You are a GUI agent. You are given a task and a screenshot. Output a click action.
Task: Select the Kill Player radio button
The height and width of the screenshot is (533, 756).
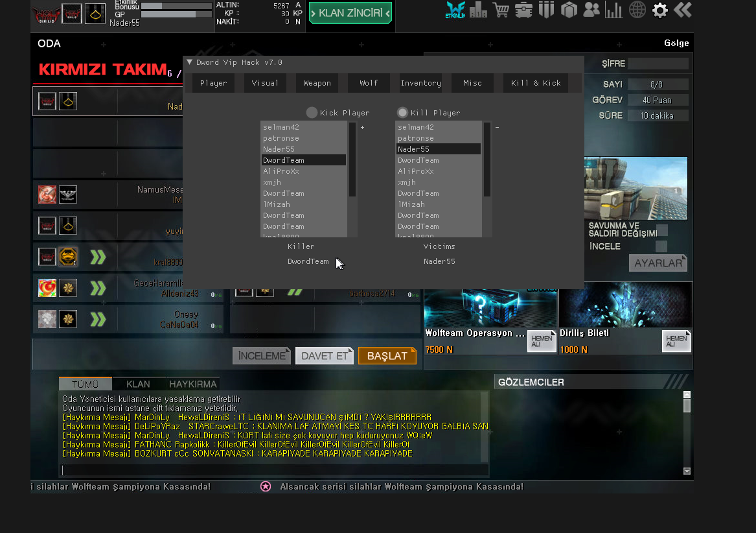coord(402,112)
